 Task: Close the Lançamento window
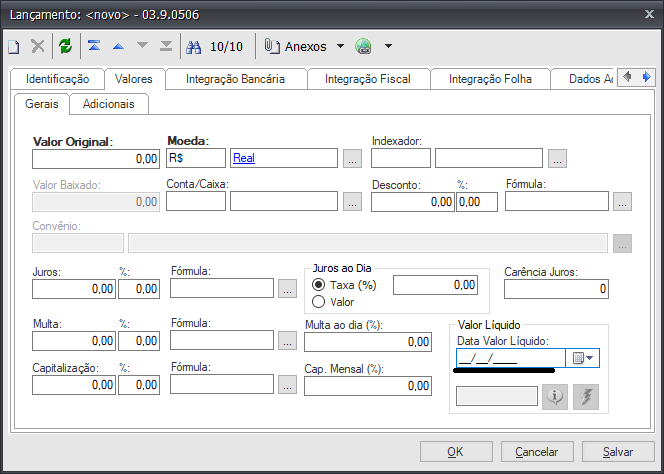coord(649,14)
